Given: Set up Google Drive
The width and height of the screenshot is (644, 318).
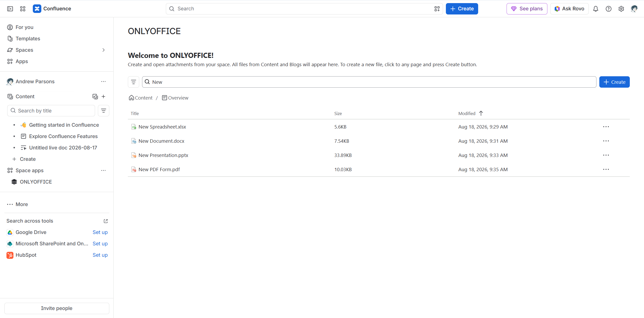Looking at the screenshot, I should click(x=100, y=232).
